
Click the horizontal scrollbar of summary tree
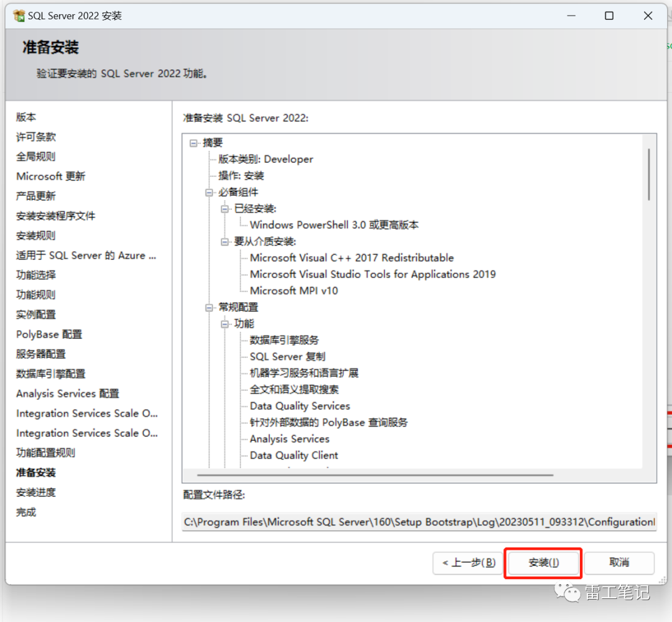point(375,475)
